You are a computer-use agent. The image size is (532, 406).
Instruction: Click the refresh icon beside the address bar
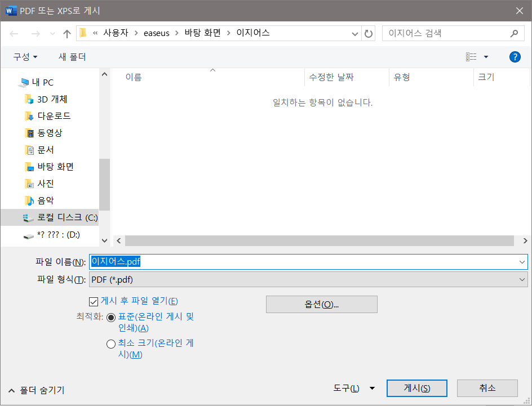point(369,34)
